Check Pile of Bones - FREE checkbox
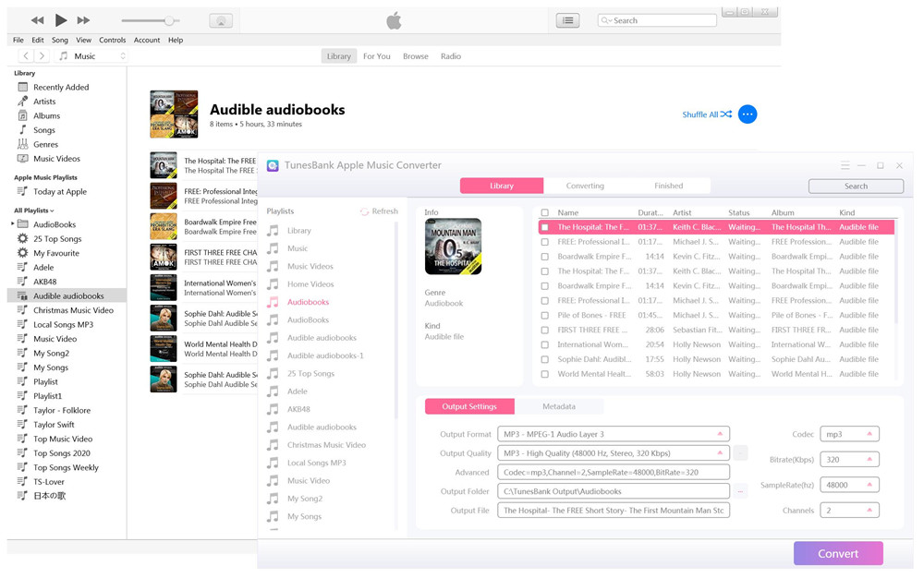The image size is (924, 578). coord(544,316)
